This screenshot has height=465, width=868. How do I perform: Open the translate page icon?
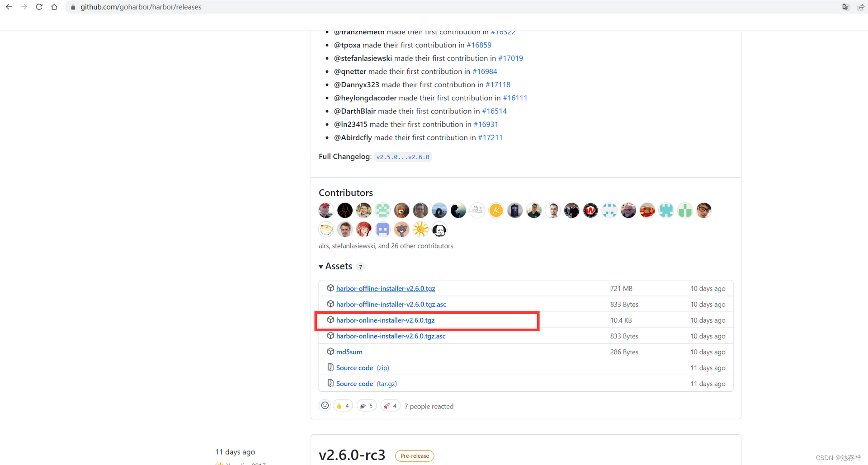pos(845,7)
